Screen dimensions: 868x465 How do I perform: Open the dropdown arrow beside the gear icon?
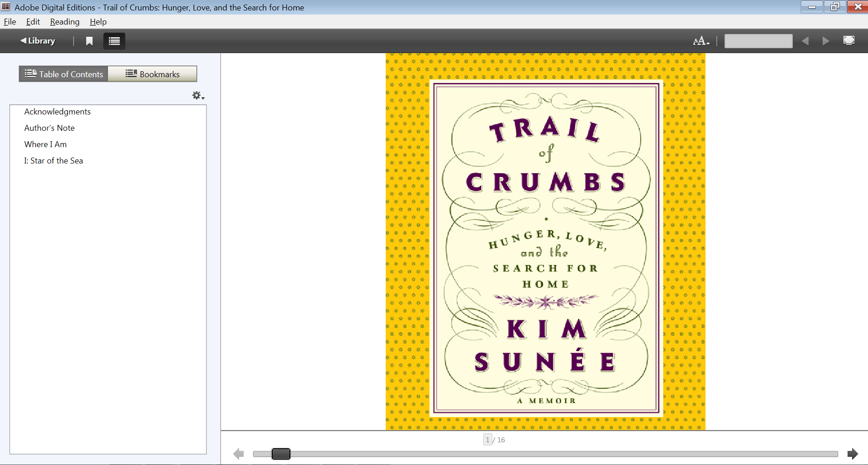point(202,98)
